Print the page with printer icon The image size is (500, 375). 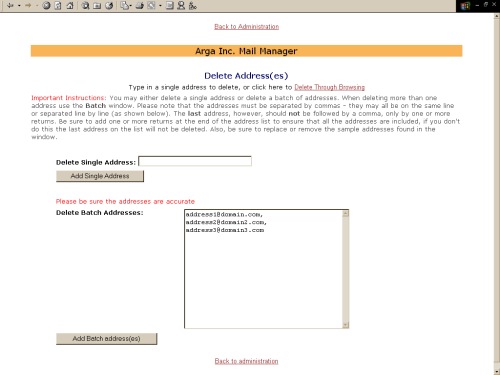tap(140, 5)
